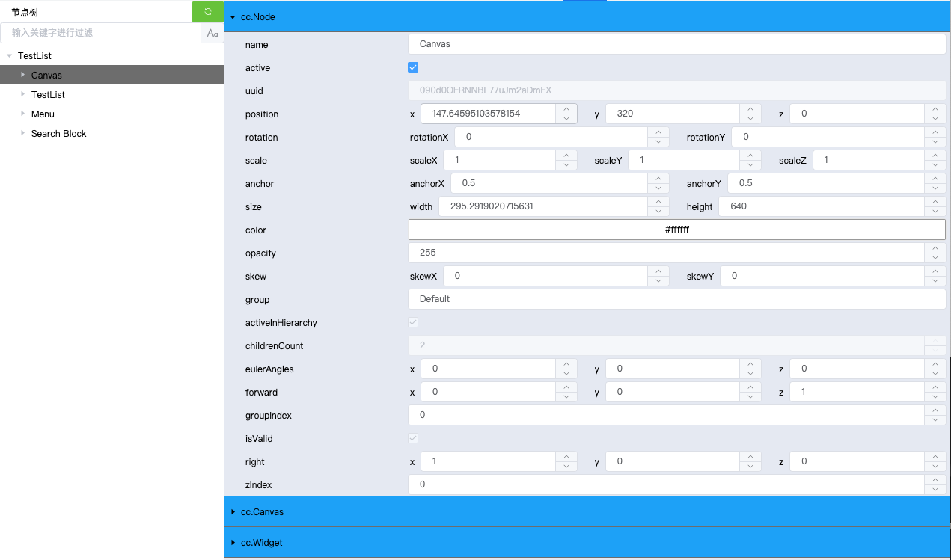Decrease position x with down arrow

click(566, 118)
